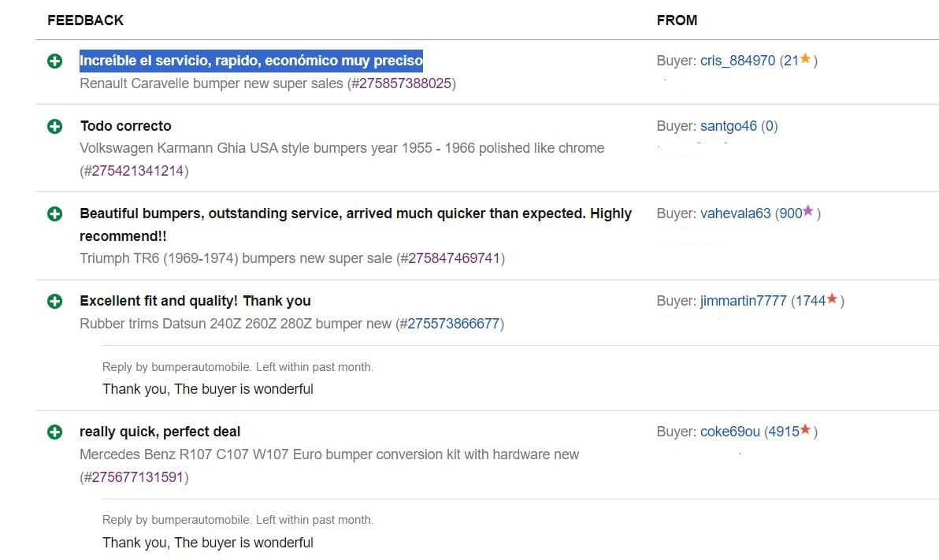Click positive feedback icon for Triumph TR6 review
The width and height of the screenshot is (939, 560).
tap(54, 213)
